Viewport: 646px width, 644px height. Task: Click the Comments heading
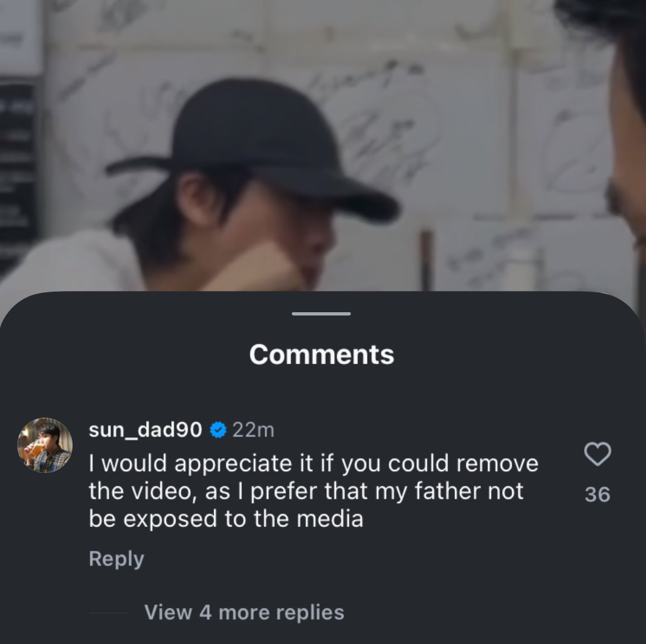coord(321,355)
